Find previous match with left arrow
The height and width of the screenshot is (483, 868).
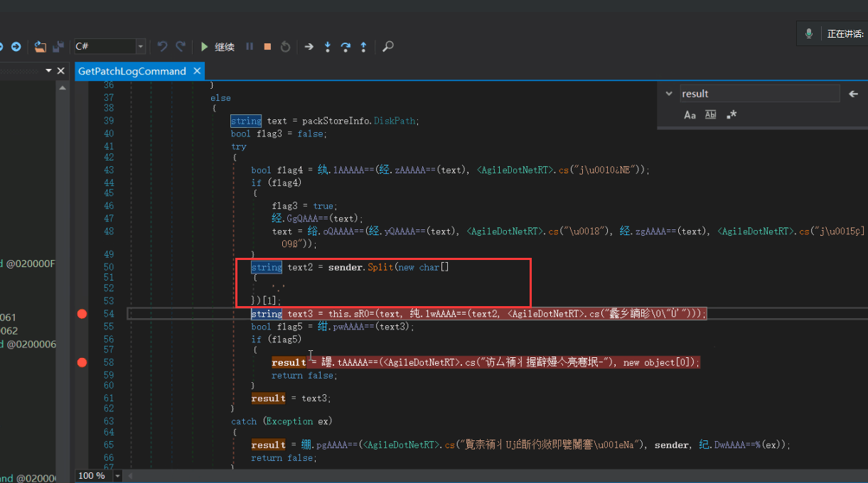(x=854, y=94)
